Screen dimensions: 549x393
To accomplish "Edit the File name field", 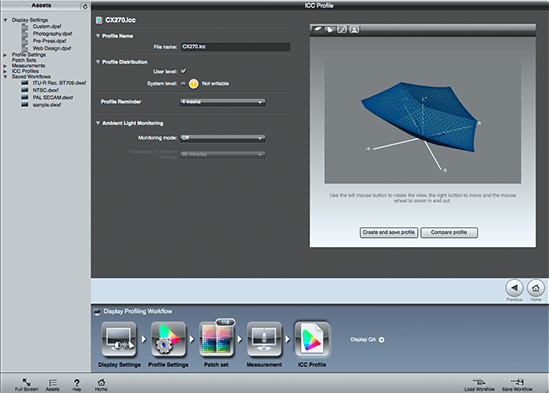I will coord(235,47).
